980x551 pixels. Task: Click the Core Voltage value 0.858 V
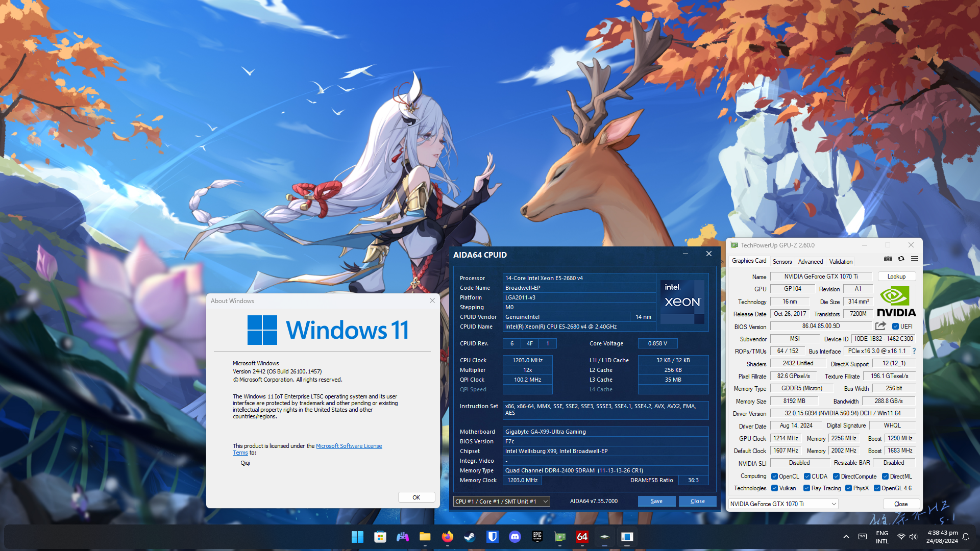click(657, 343)
